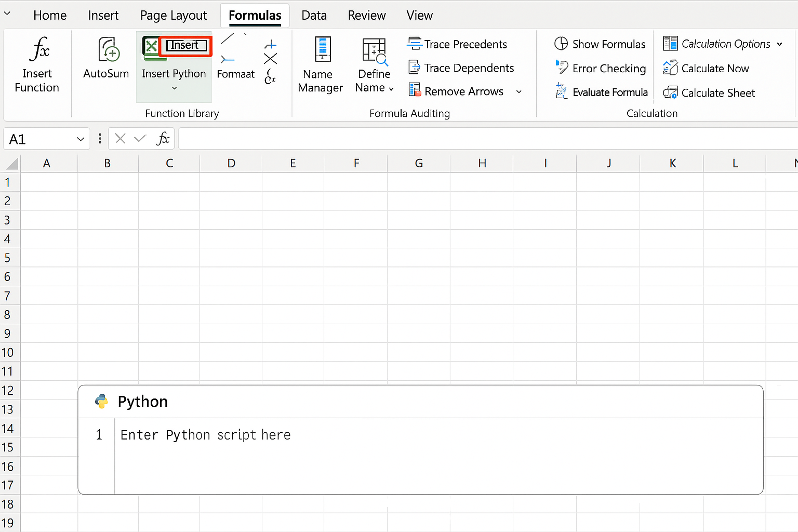Click the Insert Python Excel icon
This screenshot has width=798, height=532.
coord(151,46)
